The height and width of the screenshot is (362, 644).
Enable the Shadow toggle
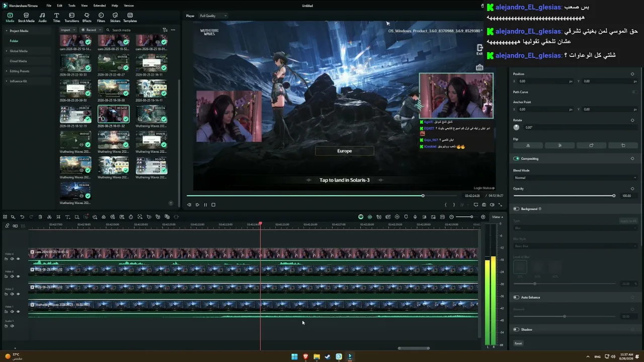[516, 329]
